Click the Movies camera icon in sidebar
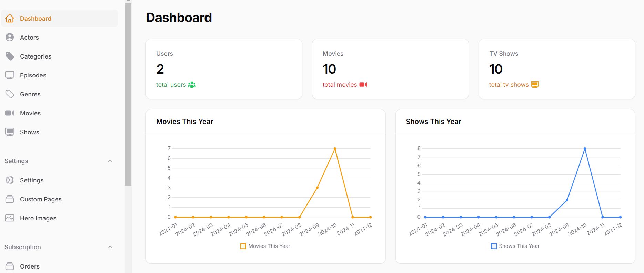This screenshot has width=644, height=273. point(10,113)
